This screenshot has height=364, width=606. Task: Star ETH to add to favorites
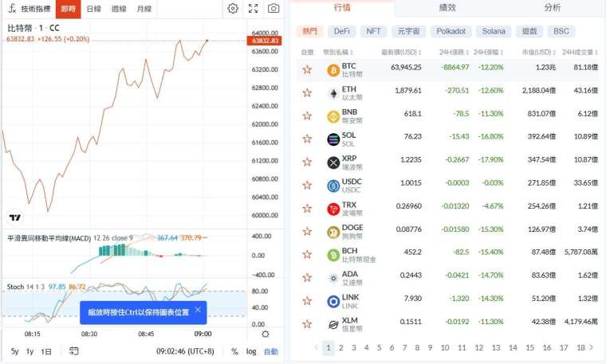pos(307,93)
